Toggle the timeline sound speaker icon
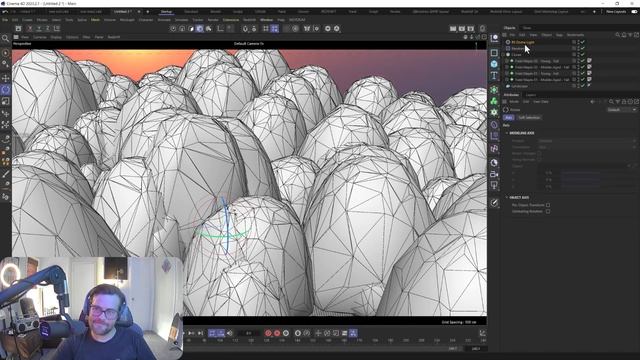The image size is (640, 360). click(230, 333)
